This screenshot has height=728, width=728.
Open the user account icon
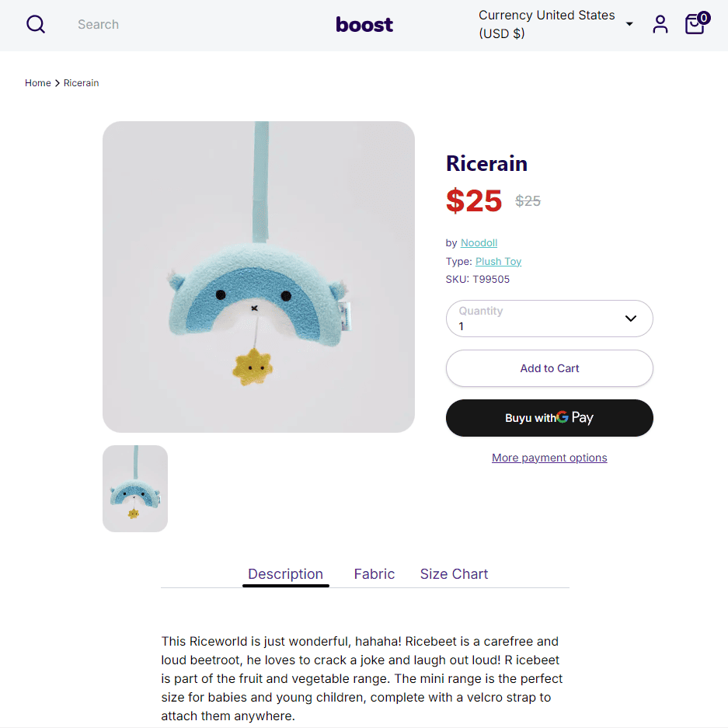pyautogui.click(x=660, y=24)
